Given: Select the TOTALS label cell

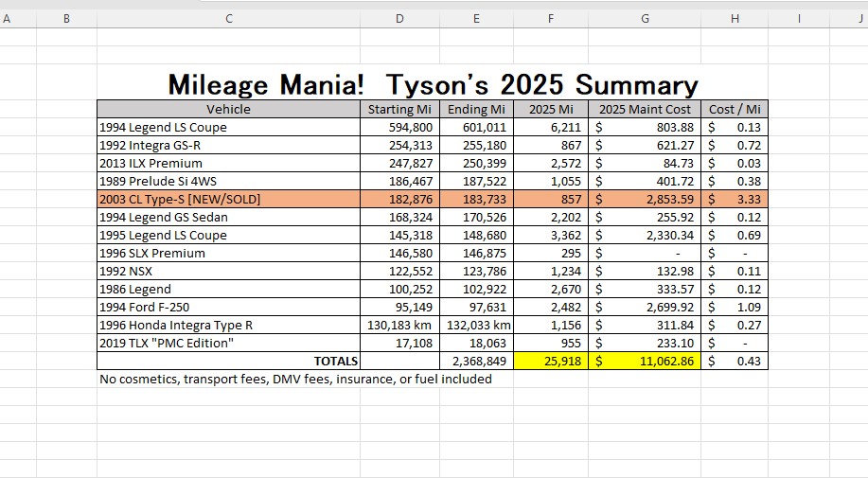Looking at the screenshot, I should [x=229, y=361].
